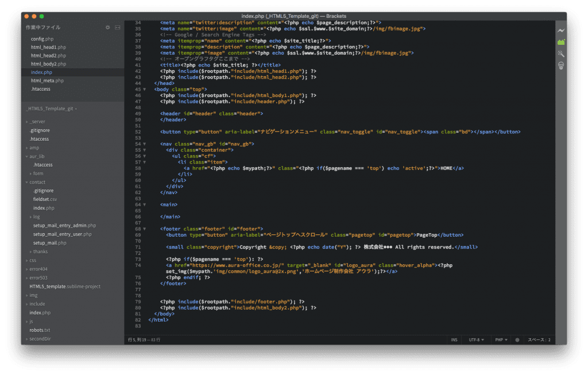Expand the _server folder in file tree
Viewport: 588px width, 375px height.
[x=37, y=122]
